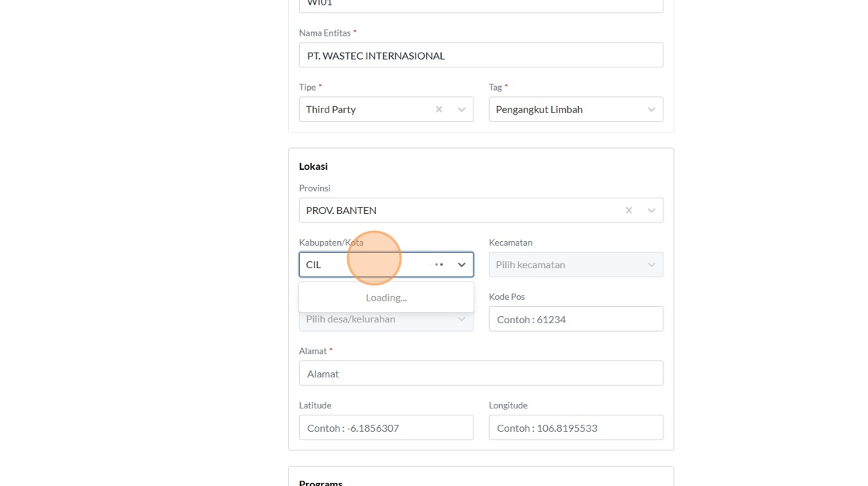Focus the Longitude input field
This screenshot has width=868, height=486.
[576, 427]
